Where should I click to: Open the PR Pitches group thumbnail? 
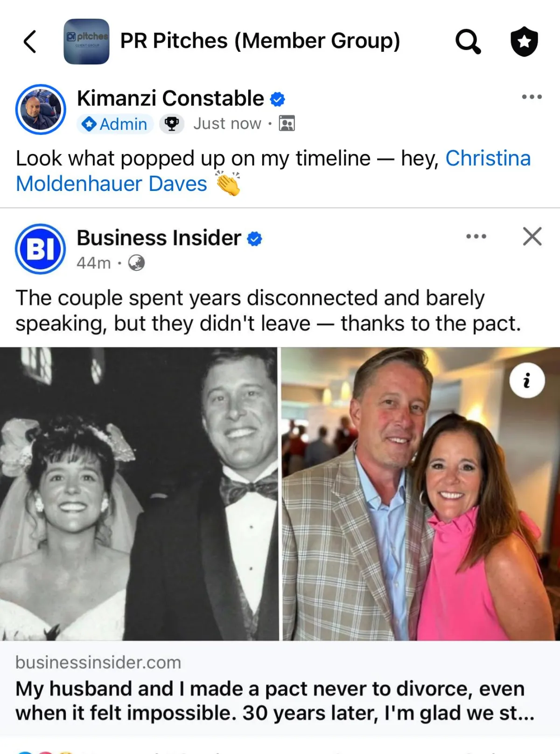click(x=86, y=42)
